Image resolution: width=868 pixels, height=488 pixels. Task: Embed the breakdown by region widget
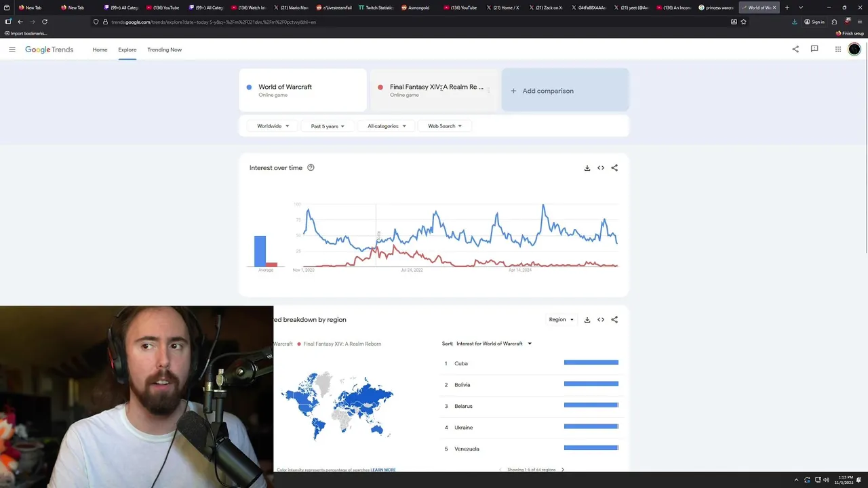(601, 319)
